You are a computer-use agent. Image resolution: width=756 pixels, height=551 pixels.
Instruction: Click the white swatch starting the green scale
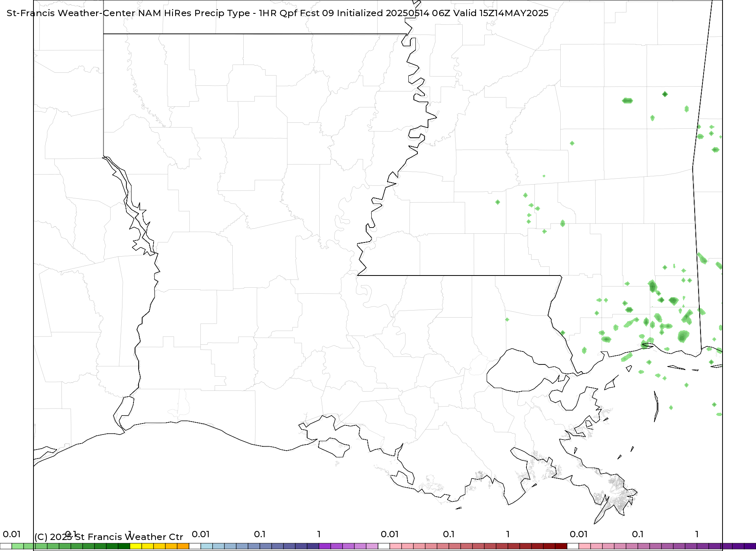click(x=6, y=546)
